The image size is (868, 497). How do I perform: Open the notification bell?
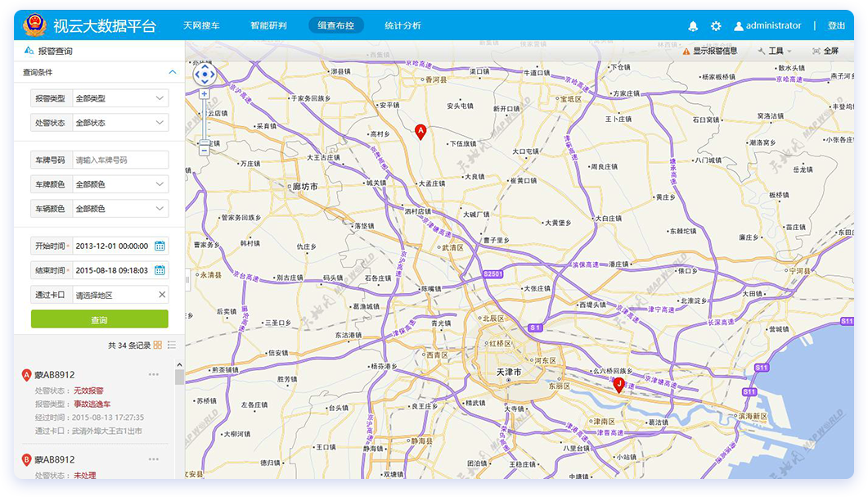coord(692,26)
